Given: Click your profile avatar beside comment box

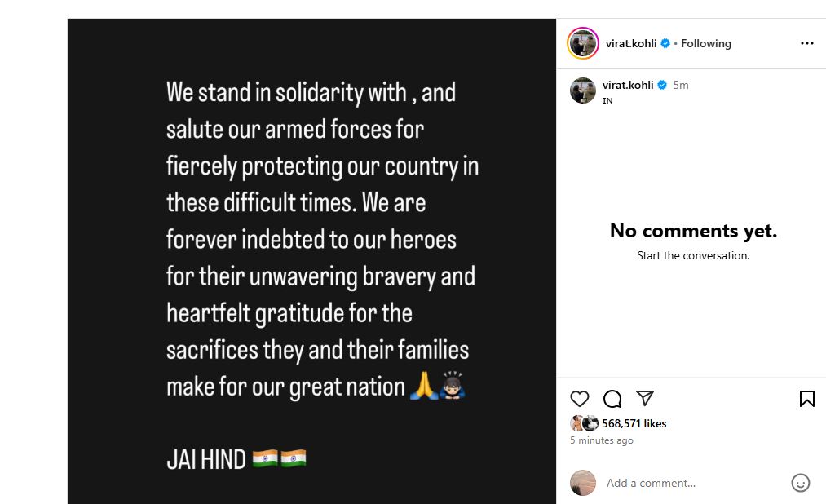Looking at the screenshot, I should (582, 483).
